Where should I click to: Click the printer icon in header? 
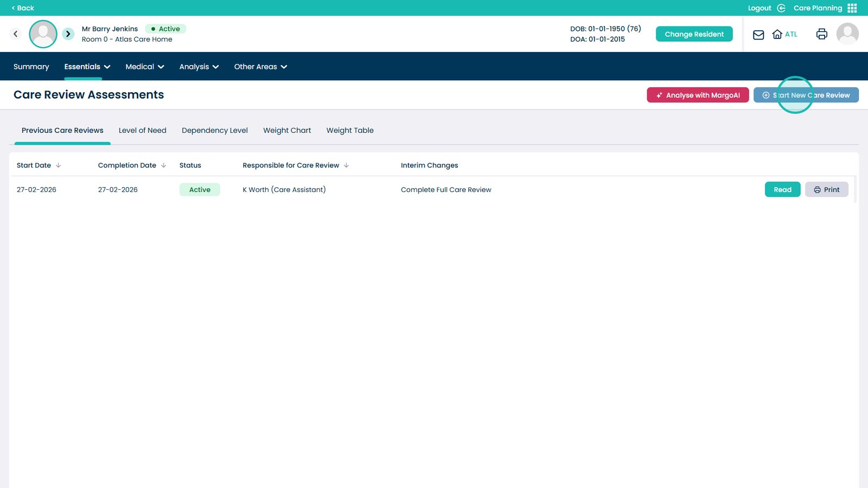pyautogui.click(x=822, y=34)
